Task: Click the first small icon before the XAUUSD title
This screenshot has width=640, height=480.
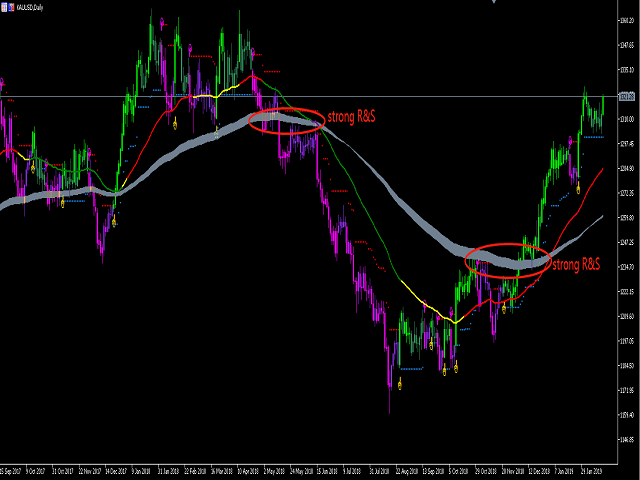Action: pos(4,7)
